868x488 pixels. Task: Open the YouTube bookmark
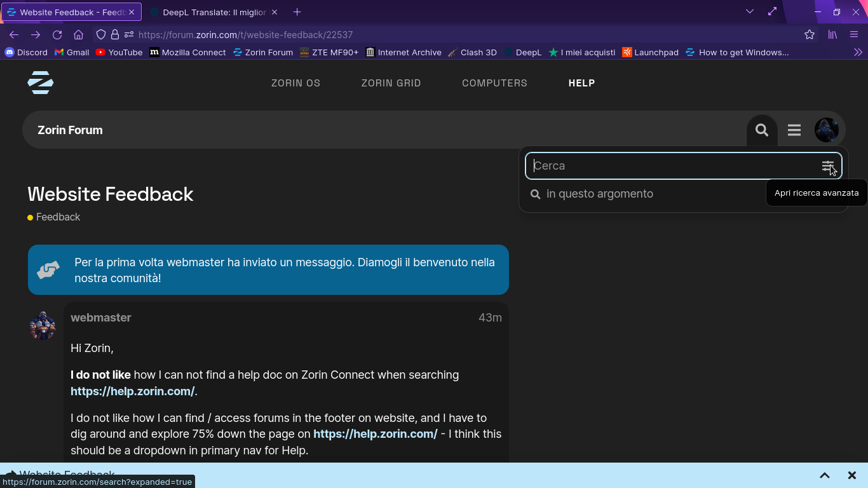[119, 52]
